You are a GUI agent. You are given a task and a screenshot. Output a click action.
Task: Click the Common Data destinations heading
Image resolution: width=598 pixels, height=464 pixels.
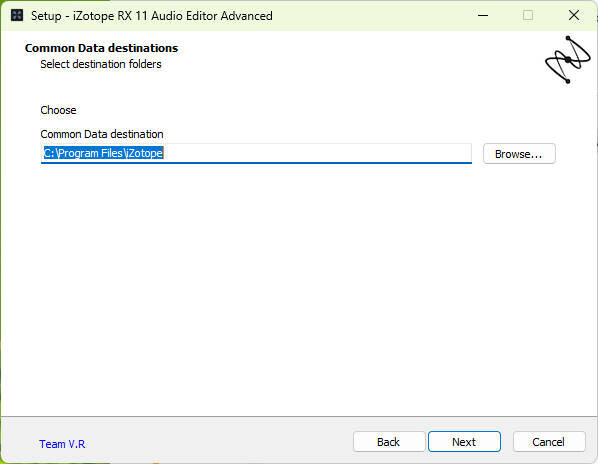101,48
